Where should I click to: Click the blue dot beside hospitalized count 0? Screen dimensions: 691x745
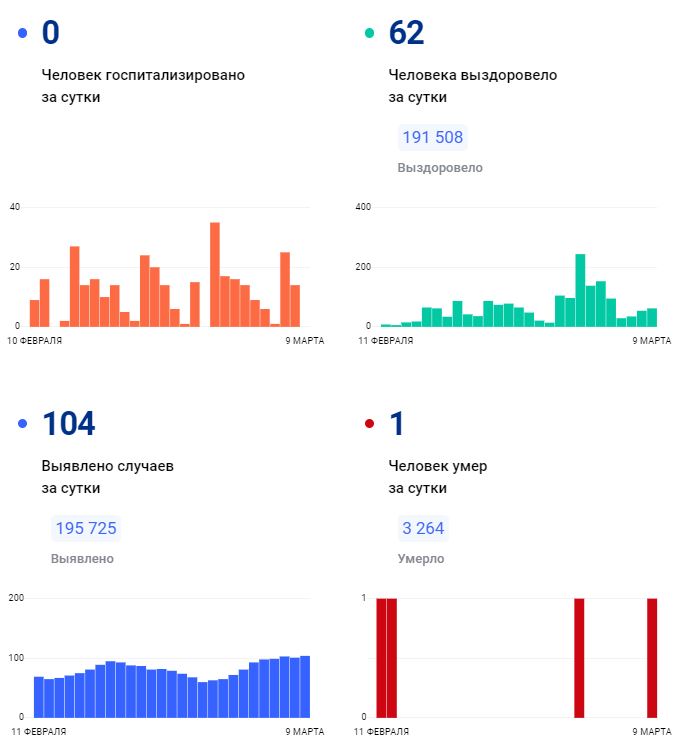(23, 33)
